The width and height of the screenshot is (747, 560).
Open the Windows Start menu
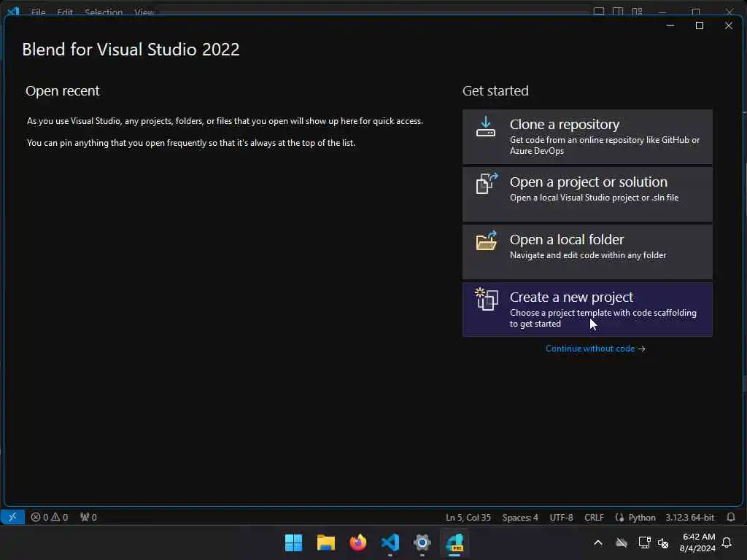(293, 542)
